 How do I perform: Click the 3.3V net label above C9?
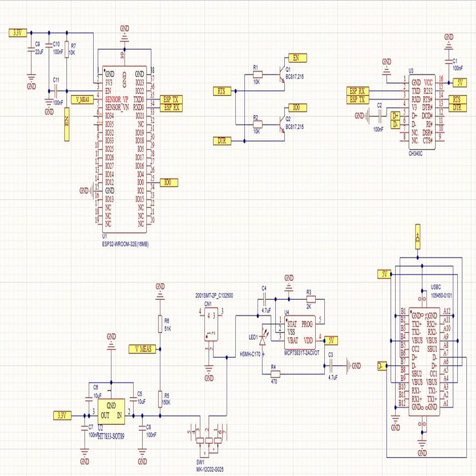pyautogui.click(x=18, y=33)
